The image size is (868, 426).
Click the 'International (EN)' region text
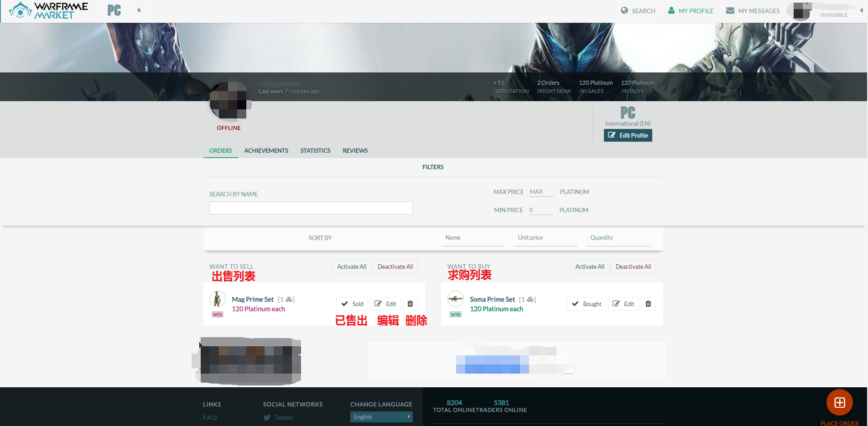tap(628, 123)
